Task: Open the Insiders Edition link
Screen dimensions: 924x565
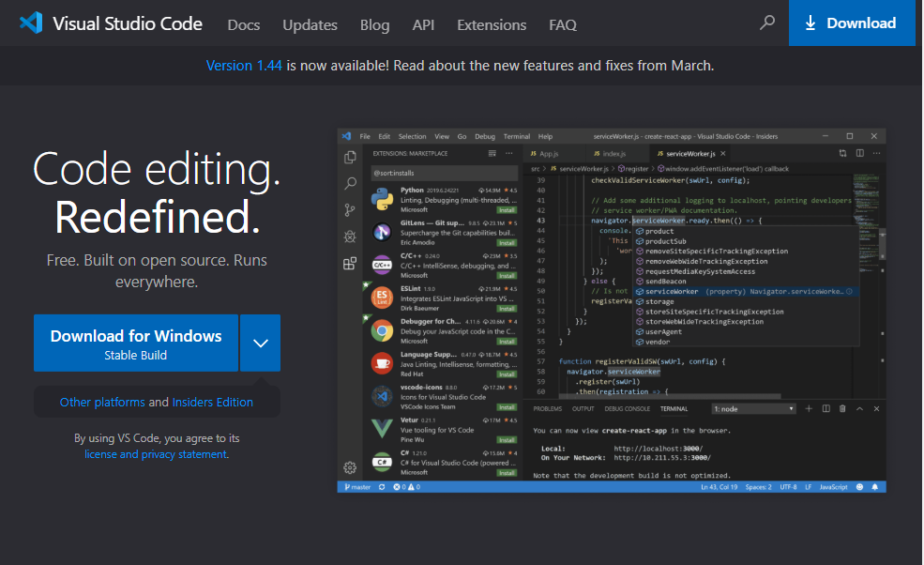Action: click(x=212, y=403)
